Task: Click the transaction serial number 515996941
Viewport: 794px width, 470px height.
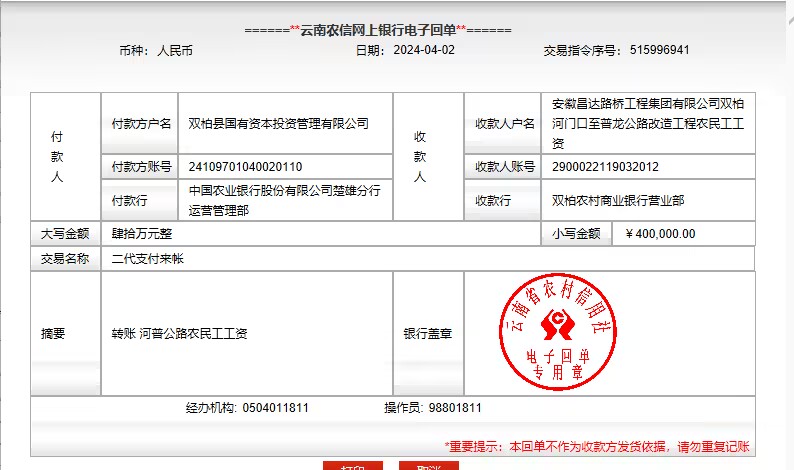Action: point(655,49)
